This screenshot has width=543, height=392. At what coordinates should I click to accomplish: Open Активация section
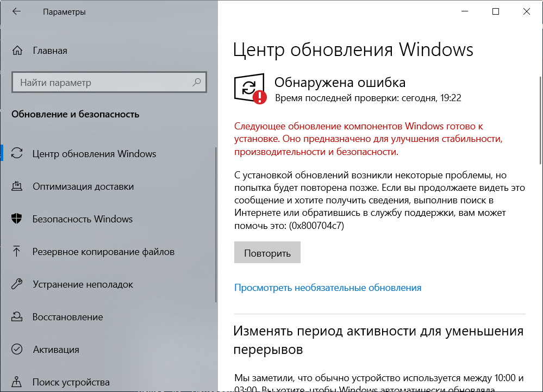[x=56, y=350]
